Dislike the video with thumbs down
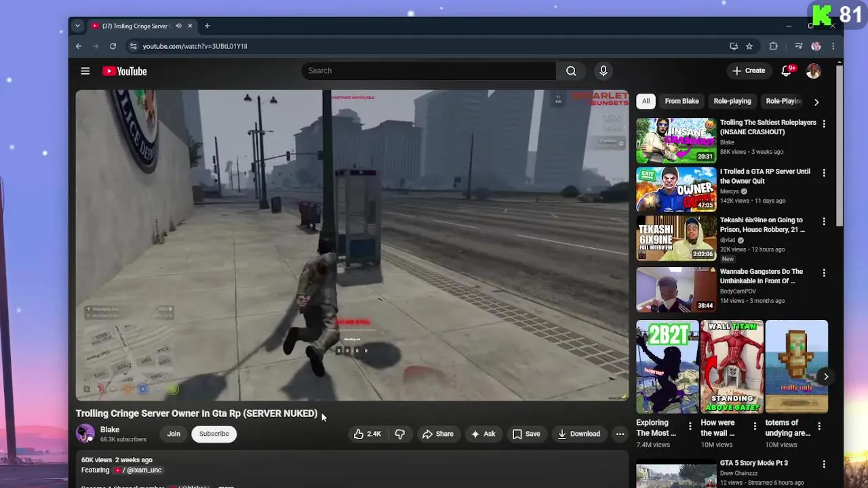This screenshot has height=488, width=868. pos(400,434)
